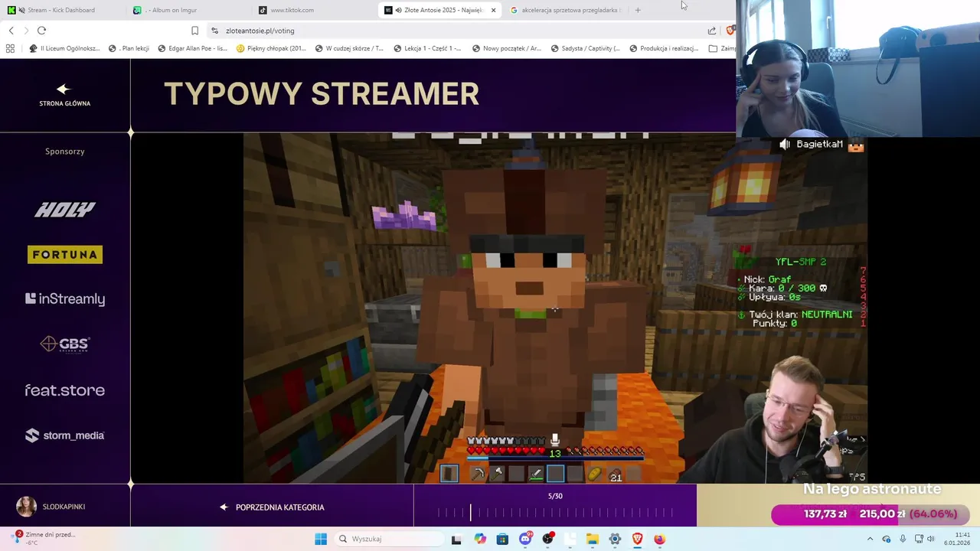980x551 pixels.
Task: Click the BagietkaM speaker icon
Action: pos(785,145)
